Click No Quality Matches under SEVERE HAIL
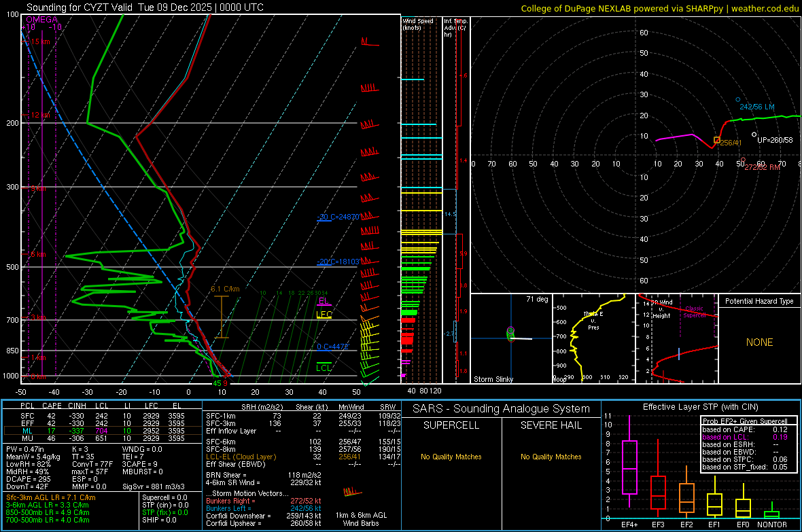The image size is (802, 532). pos(551,457)
